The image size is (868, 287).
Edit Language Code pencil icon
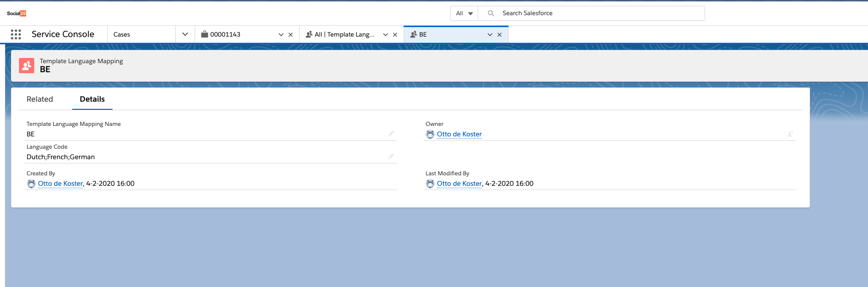(x=391, y=156)
